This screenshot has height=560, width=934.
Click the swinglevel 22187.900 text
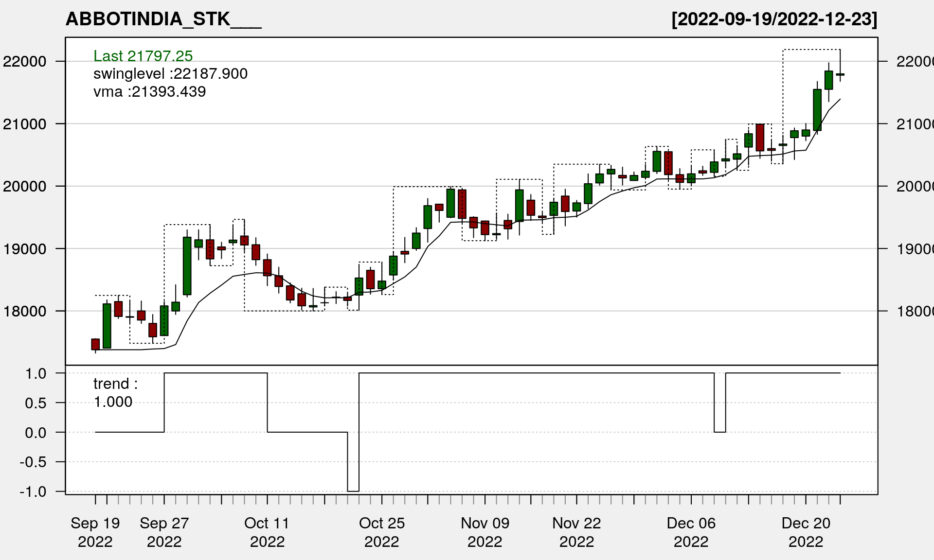pyautogui.click(x=170, y=74)
